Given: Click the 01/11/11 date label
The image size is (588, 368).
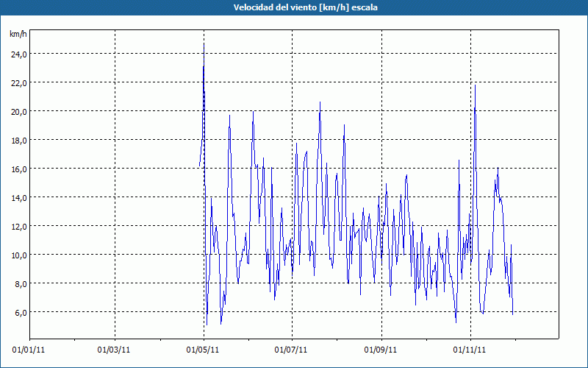Looking at the screenshot, I should [x=470, y=350].
